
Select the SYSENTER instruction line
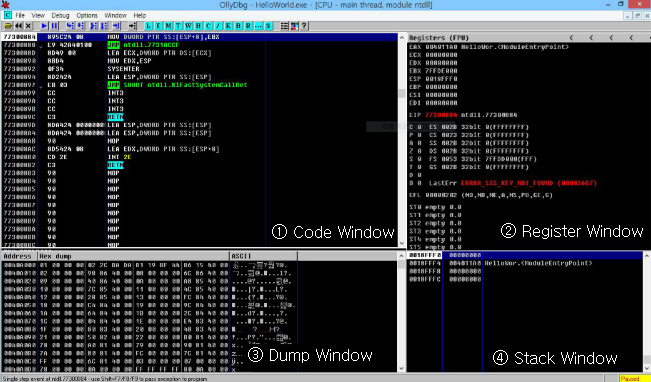point(199,69)
